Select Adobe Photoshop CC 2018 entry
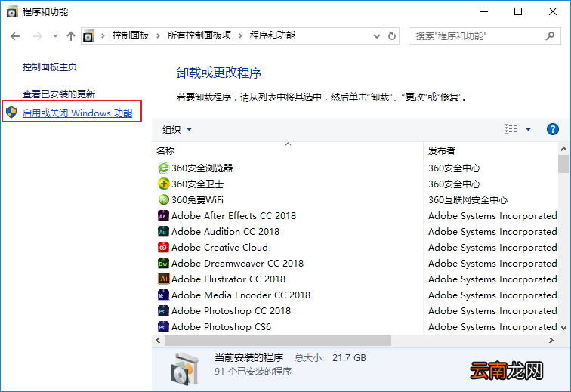 click(x=231, y=310)
